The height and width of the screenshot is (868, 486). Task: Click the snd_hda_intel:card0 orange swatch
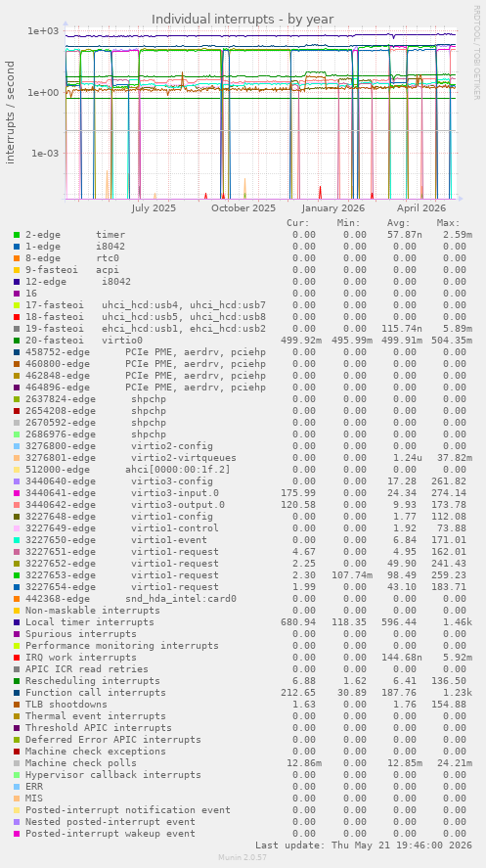pyautogui.click(x=17, y=599)
